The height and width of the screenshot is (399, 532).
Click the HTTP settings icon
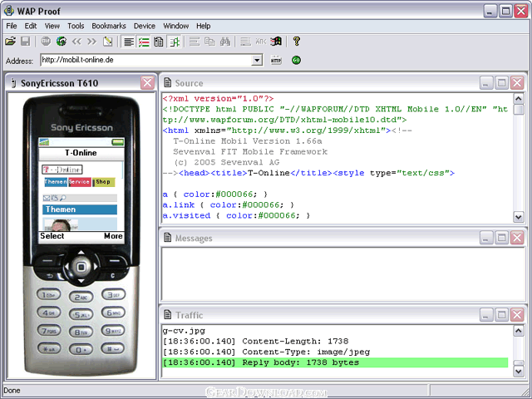tap(276, 60)
